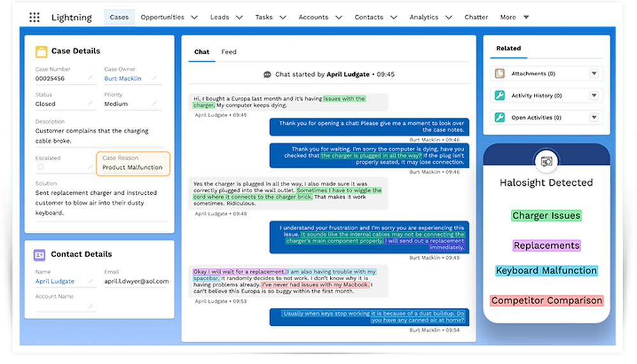The image size is (637, 364).
Task: Select the Related tab
Action: 508,48
